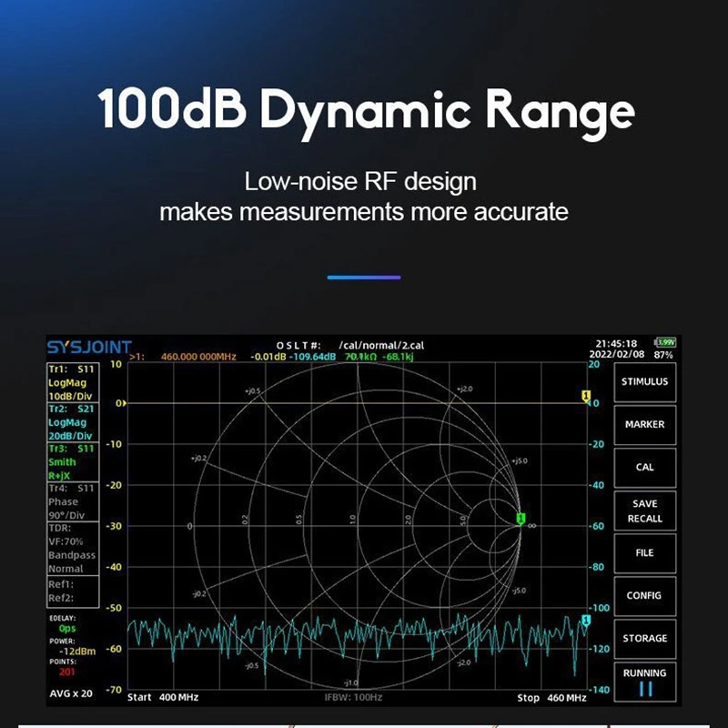
Task: Tap the AVG x 20 setting
Action: [x=71, y=693]
